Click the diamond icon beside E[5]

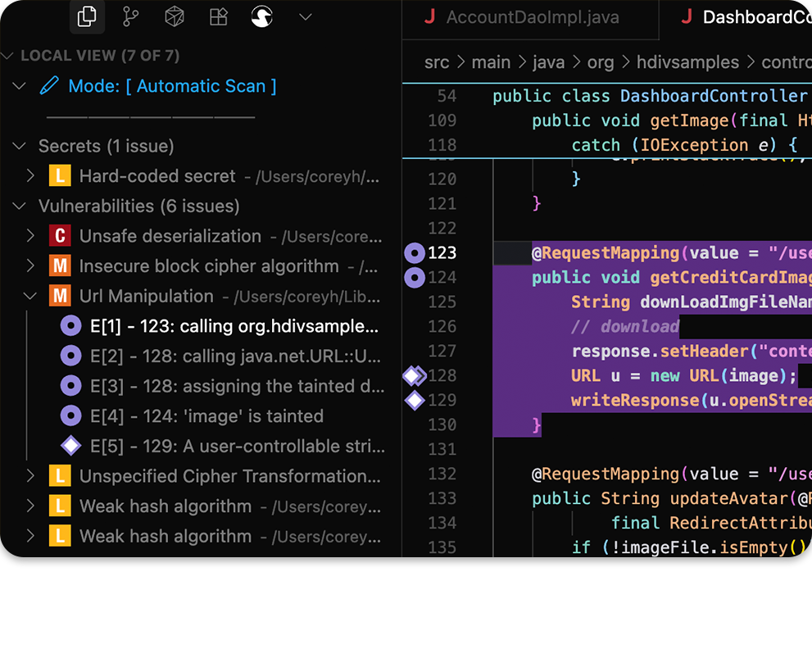point(71,446)
